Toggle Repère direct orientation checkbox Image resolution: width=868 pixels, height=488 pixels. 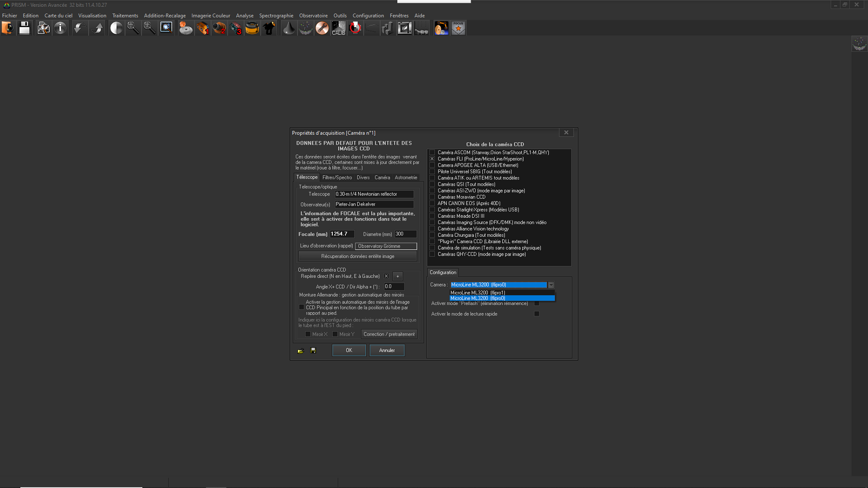[x=386, y=276]
